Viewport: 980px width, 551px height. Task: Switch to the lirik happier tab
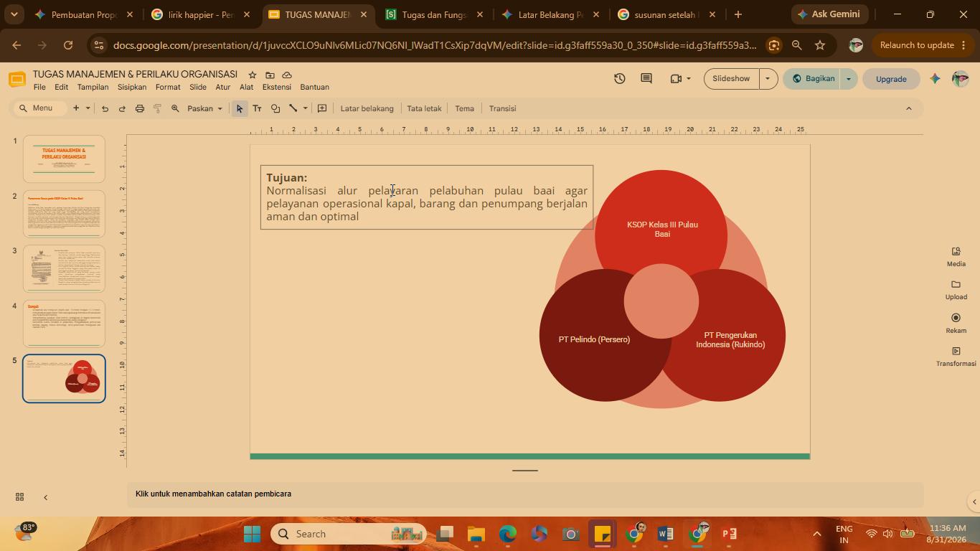click(x=202, y=14)
